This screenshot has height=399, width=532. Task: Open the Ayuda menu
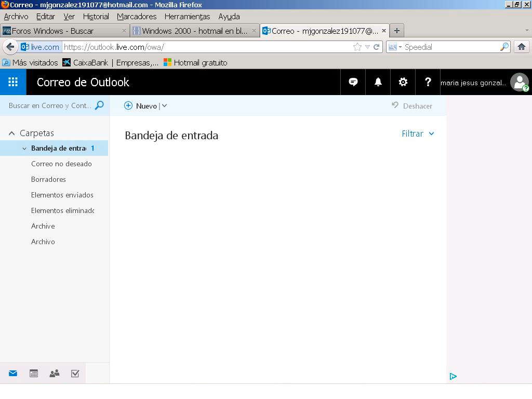pos(229,16)
